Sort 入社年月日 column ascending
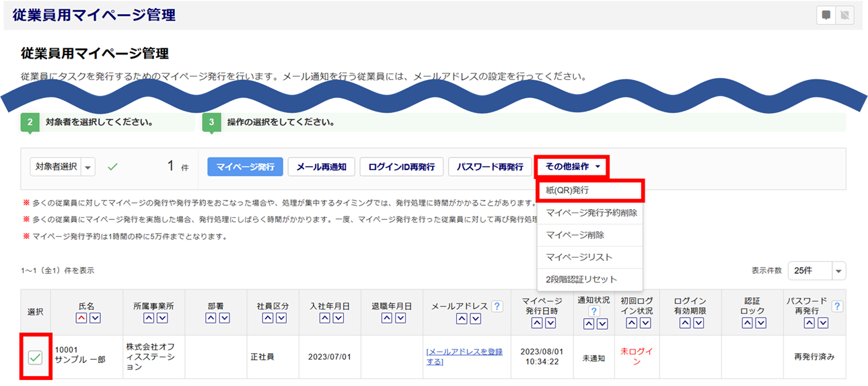Image resolution: width=868 pixels, height=386 pixels. pyautogui.click(x=325, y=318)
